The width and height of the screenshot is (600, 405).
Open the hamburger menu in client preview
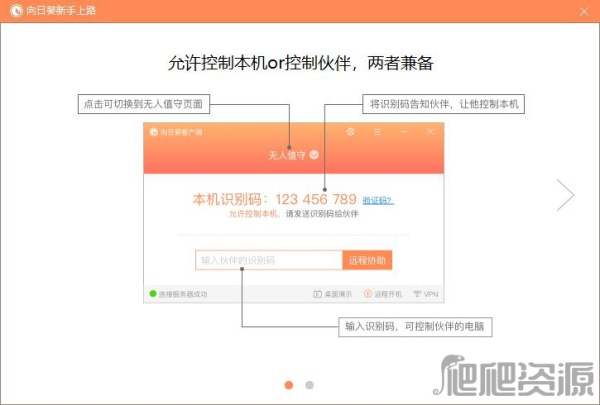(x=377, y=132)
